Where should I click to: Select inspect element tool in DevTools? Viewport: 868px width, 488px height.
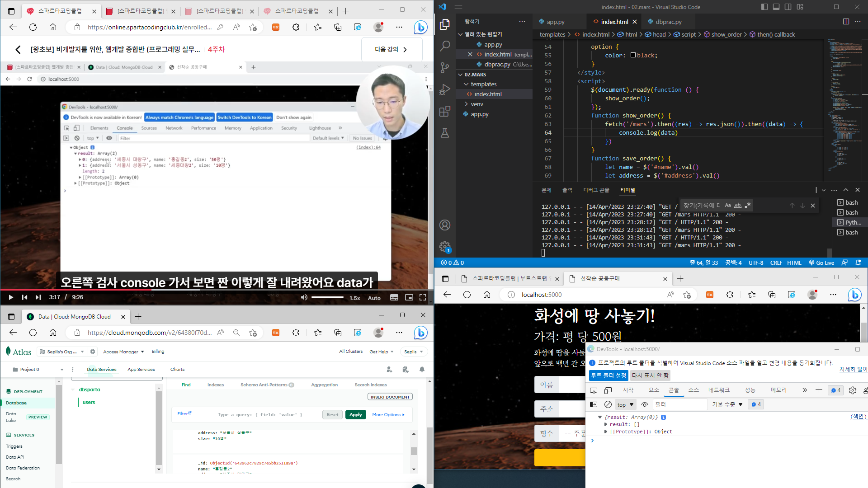[594, 390]
